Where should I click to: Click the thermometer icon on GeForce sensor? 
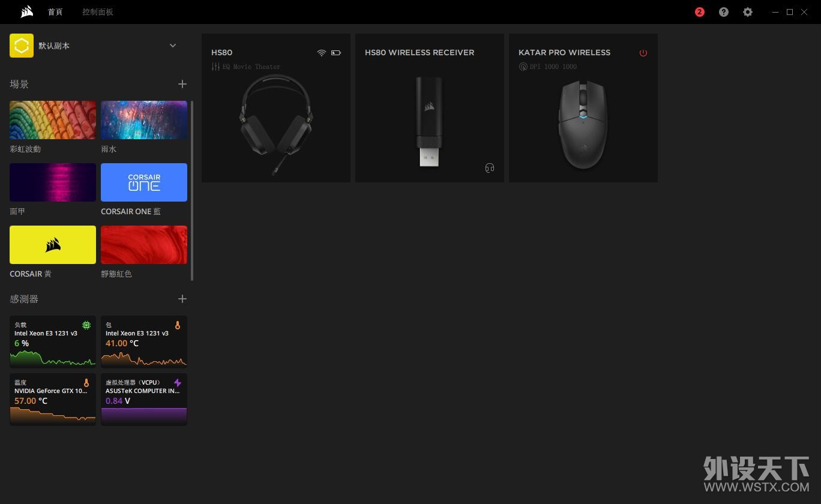(x=86, y=382)
